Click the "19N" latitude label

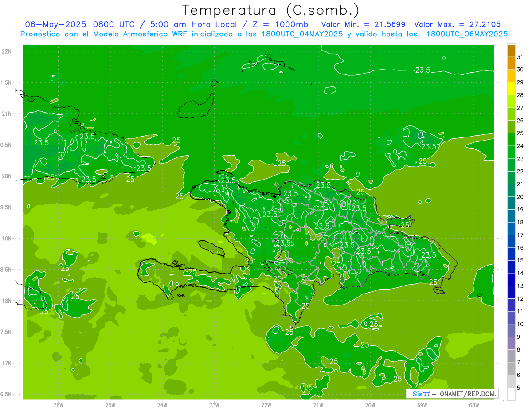(x=7, y=239)
